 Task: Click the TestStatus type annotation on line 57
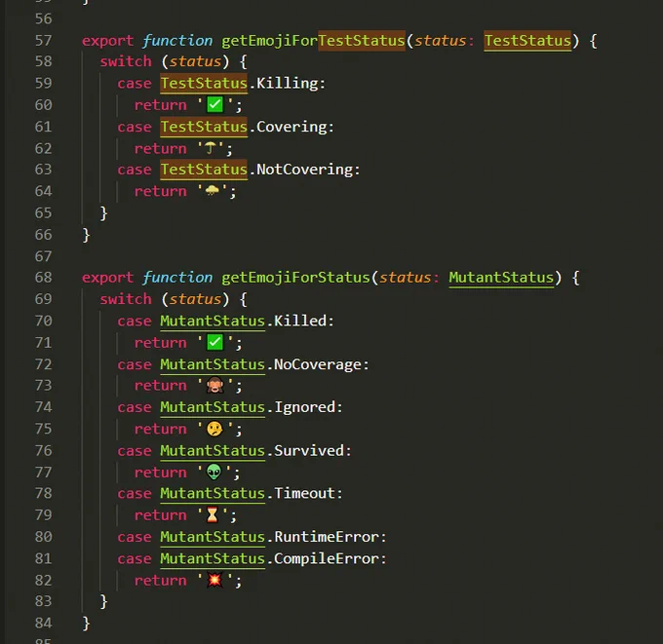tap(527, 41)
